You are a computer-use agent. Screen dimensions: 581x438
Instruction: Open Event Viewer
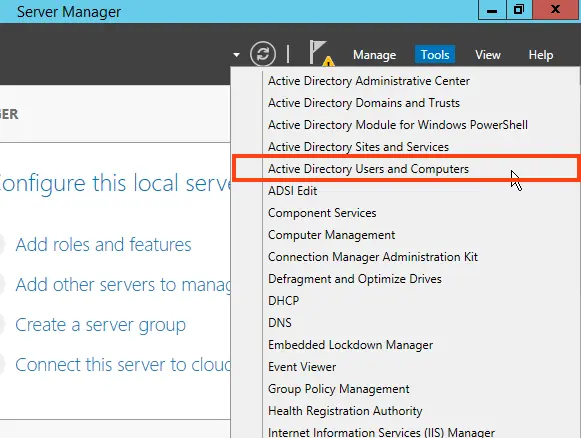[x=302, y=367]
